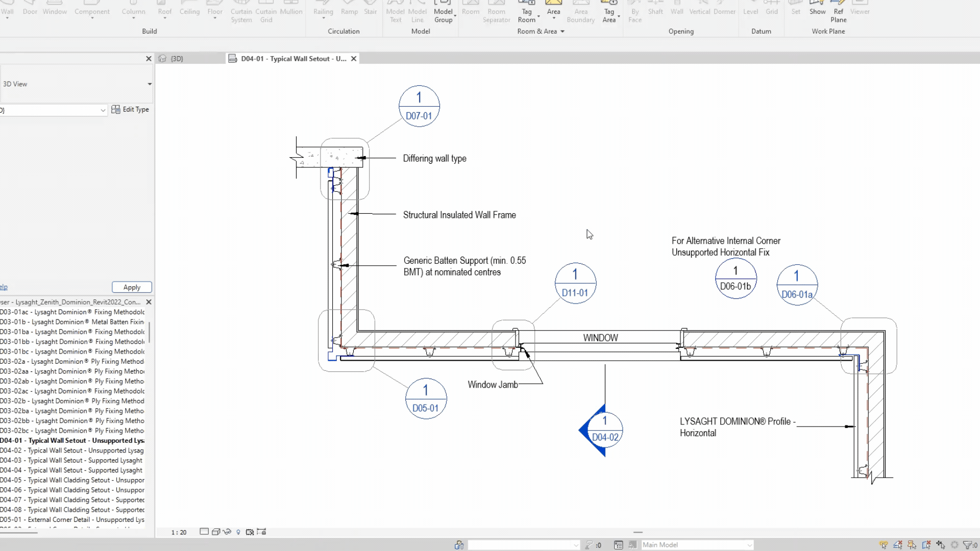The height and width of the screenshot is (551, 980).
Task: Select the Model Group tool
Action: click(444, 12)
